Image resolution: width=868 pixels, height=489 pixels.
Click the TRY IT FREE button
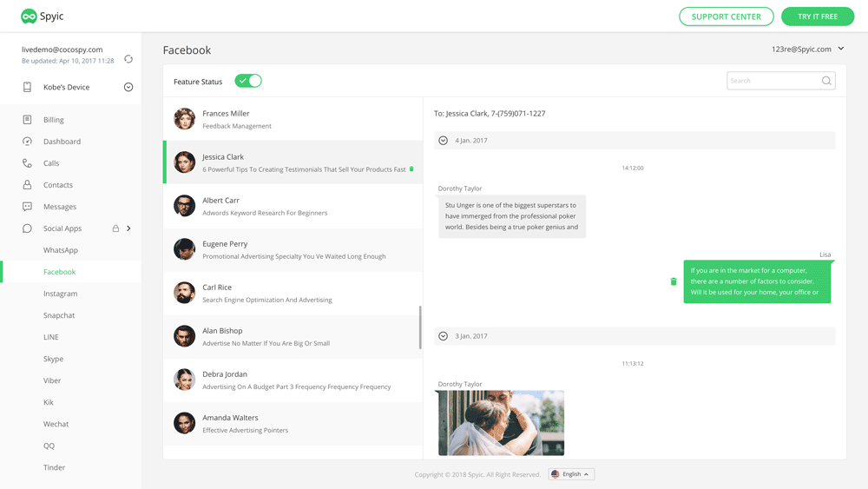click(x=818, y=17)
